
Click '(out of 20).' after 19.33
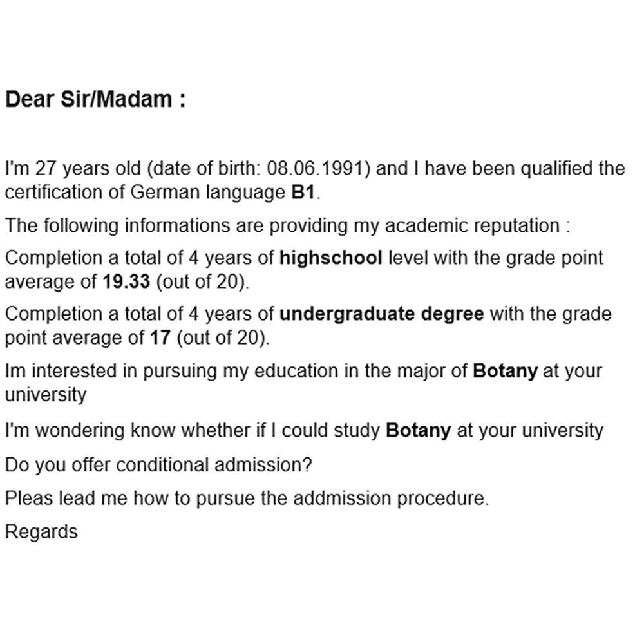pos(203,282)
